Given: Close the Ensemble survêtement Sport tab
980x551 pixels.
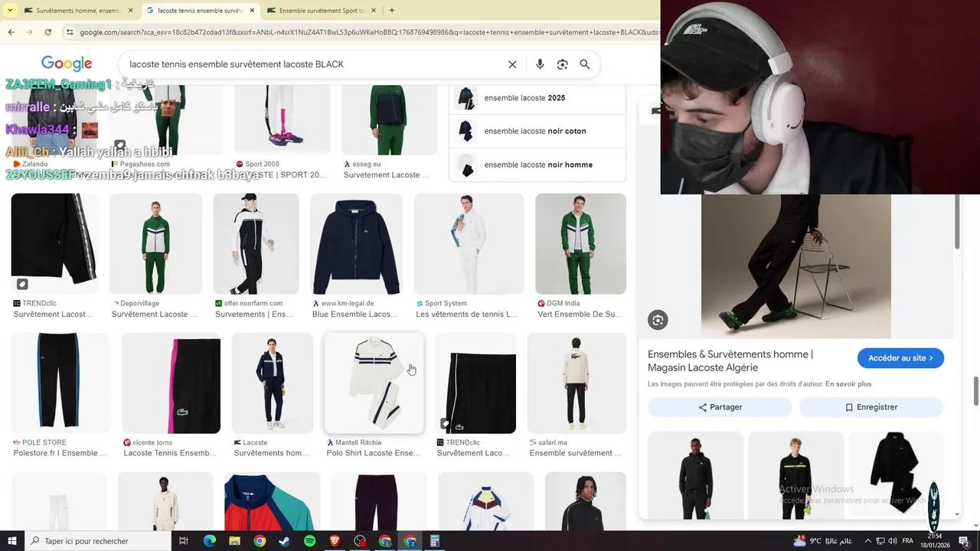Looking at the screenshot, I should click(374, 11).
